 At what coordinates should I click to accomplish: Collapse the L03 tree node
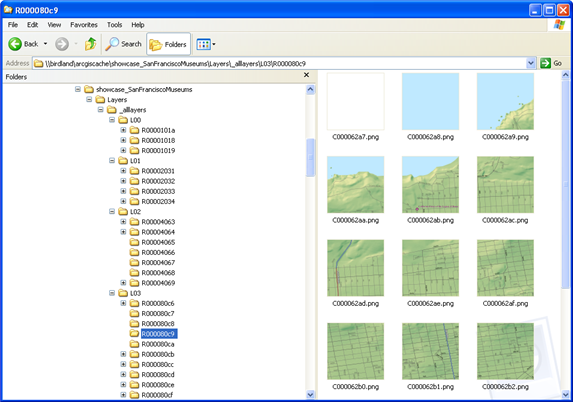tap(112, 293)
